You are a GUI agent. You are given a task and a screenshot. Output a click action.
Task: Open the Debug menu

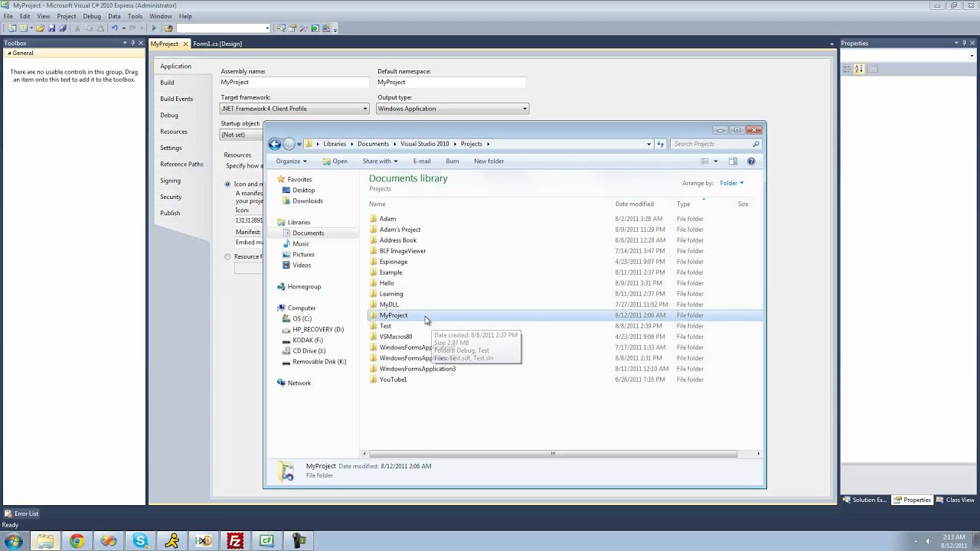click(x=91, y=16)
